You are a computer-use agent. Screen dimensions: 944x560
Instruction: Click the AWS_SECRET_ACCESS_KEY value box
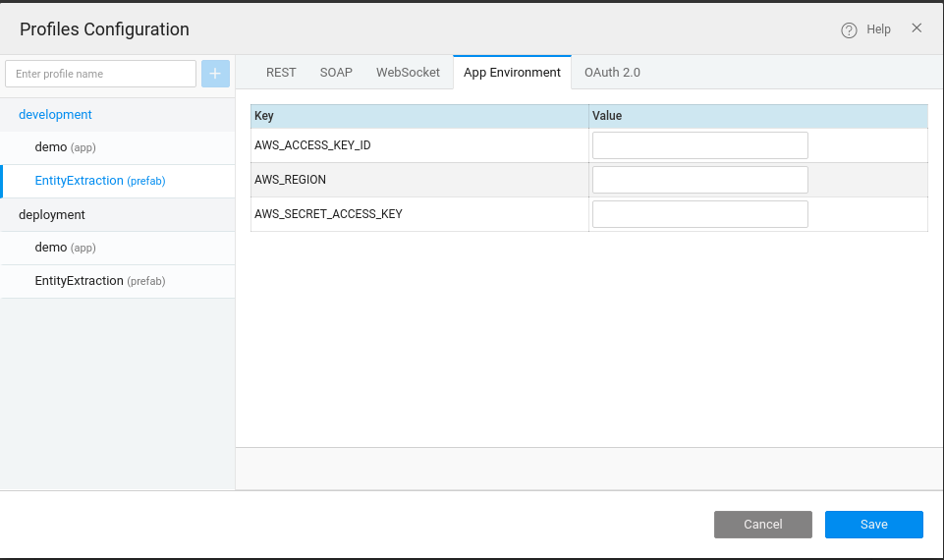[699, 214]
